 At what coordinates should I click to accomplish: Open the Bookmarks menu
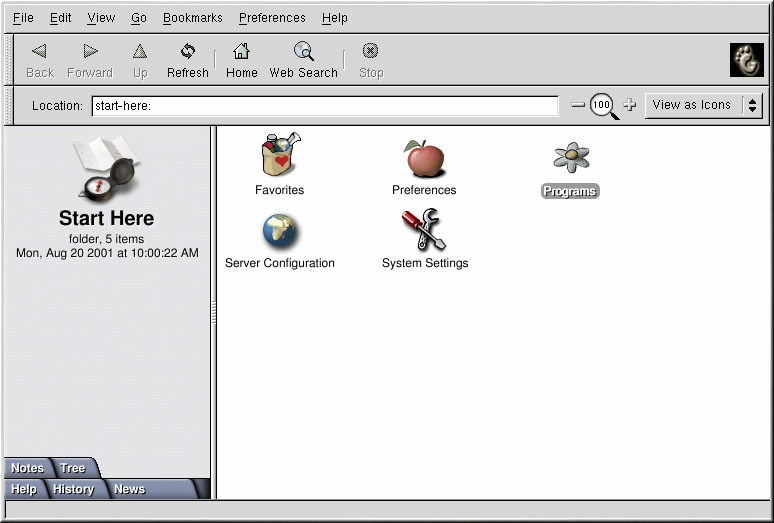click(x=192, y=18)
